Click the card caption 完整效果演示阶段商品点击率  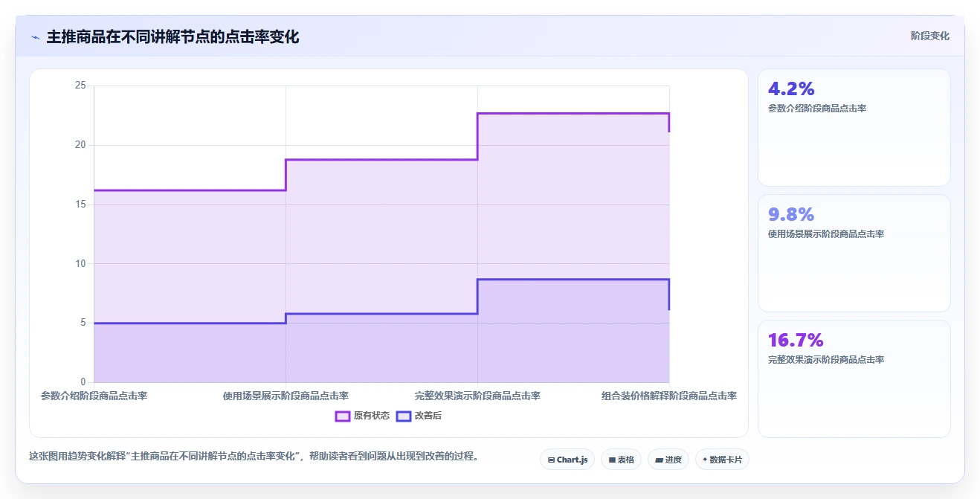[826, 360]
